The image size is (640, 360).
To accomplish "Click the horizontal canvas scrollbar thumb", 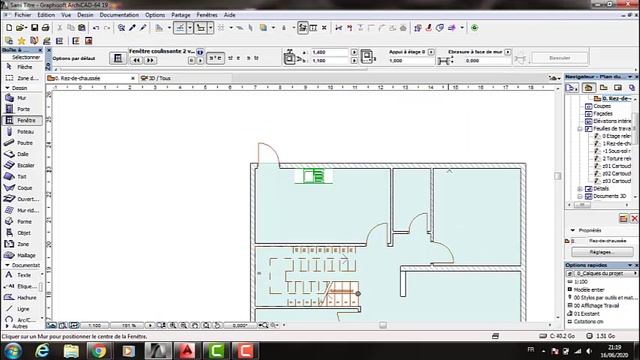I will click(x=382, y=325).
